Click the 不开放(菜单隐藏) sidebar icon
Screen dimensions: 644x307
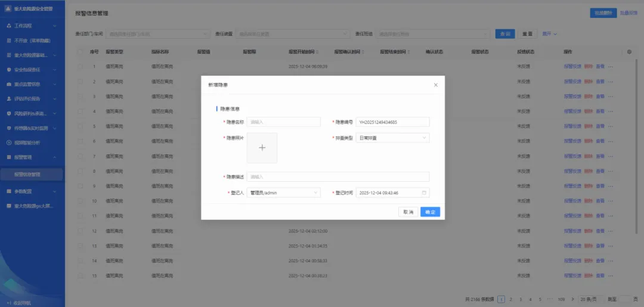click(x=9, y=41)
